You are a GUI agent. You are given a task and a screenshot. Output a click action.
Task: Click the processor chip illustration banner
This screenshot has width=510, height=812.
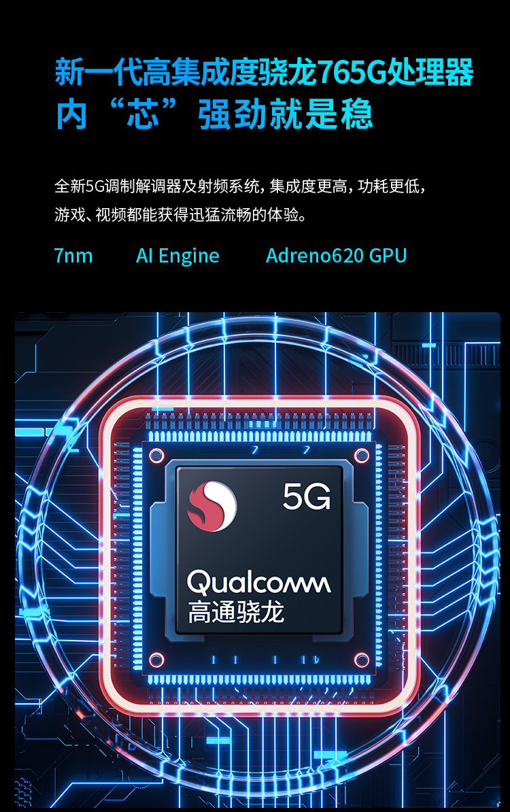pyautogui.click(x=257, y=559)
